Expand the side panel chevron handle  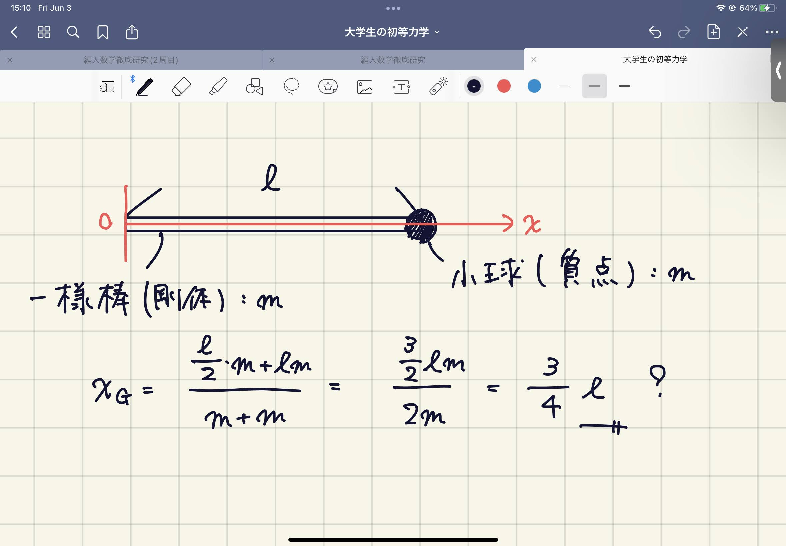[x=778, y=71]
